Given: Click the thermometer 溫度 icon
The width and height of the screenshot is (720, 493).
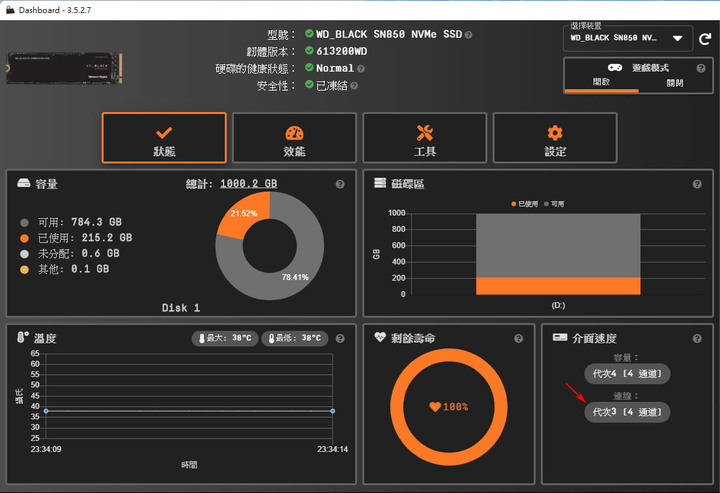Looking at the screenshot, I should click(x=22, y=337).
